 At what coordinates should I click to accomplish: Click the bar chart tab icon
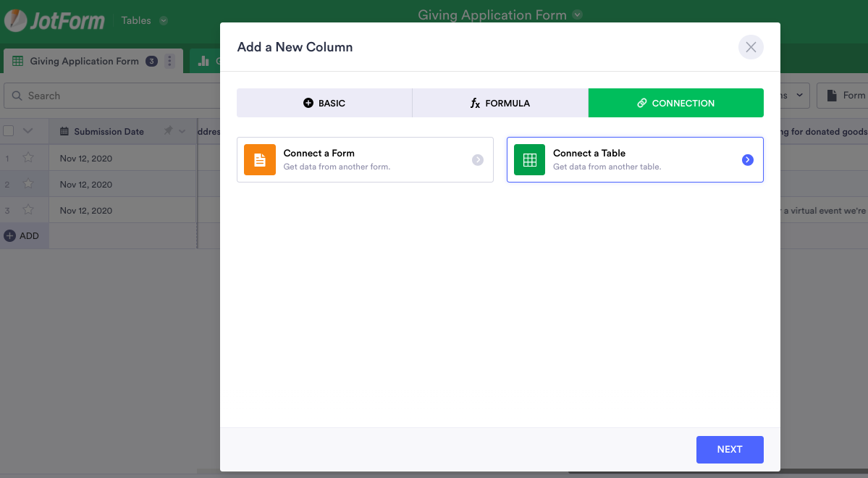tap(203, 62)
